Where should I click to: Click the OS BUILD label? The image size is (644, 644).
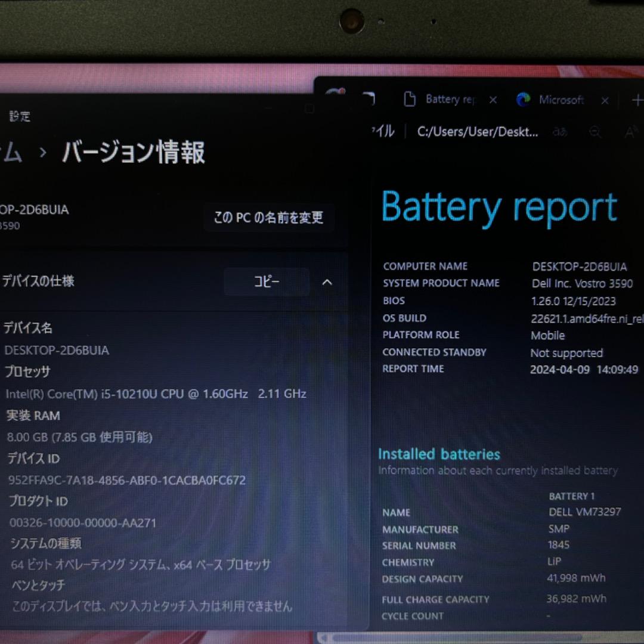(x=404, y=318)
